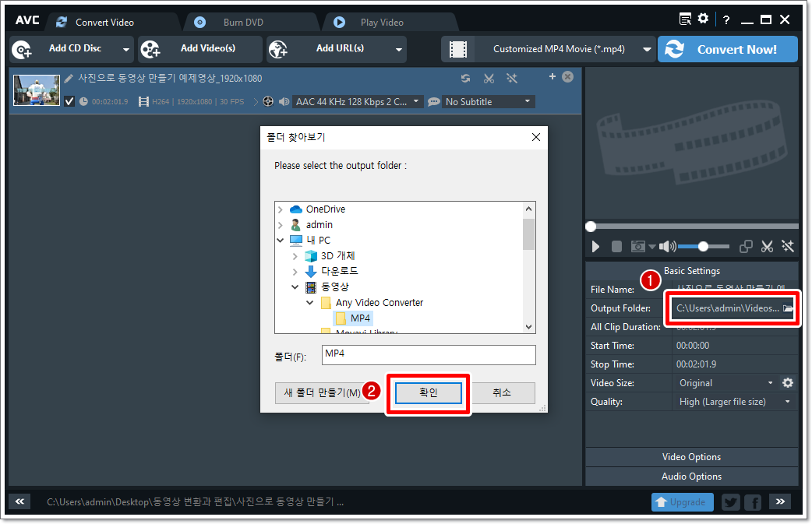
Task: Open the Facebook share icon
Action: click(753, 501)
